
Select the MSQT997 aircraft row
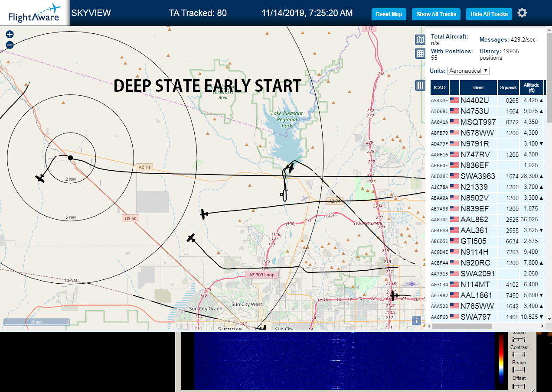pos(487,122)
